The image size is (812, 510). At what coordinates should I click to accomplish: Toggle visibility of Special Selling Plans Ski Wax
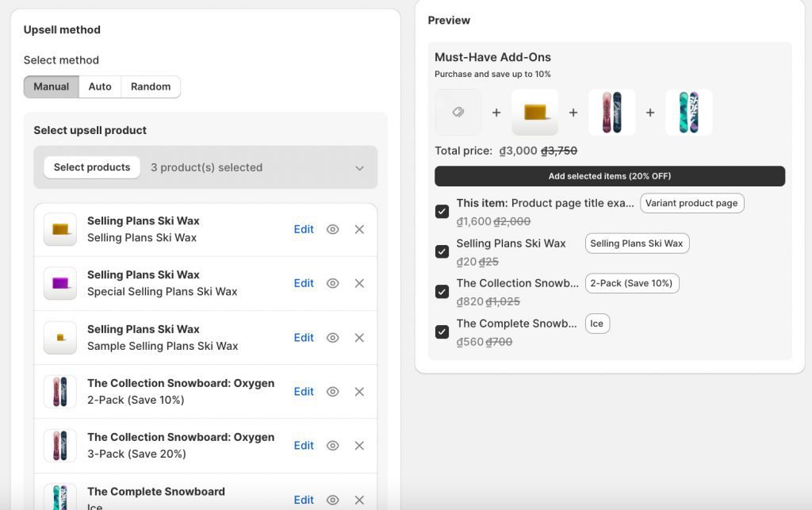[333, 283]
